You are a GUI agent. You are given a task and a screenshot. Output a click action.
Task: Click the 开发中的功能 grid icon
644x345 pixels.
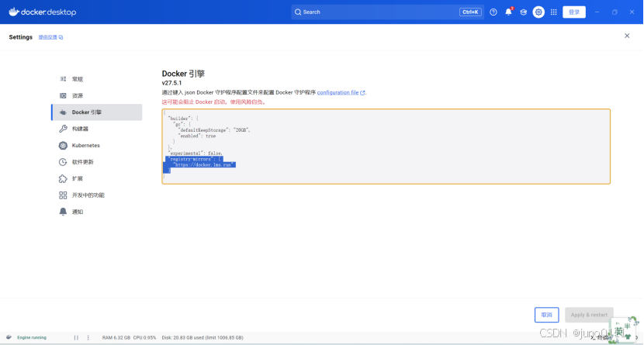click(63, 195)
